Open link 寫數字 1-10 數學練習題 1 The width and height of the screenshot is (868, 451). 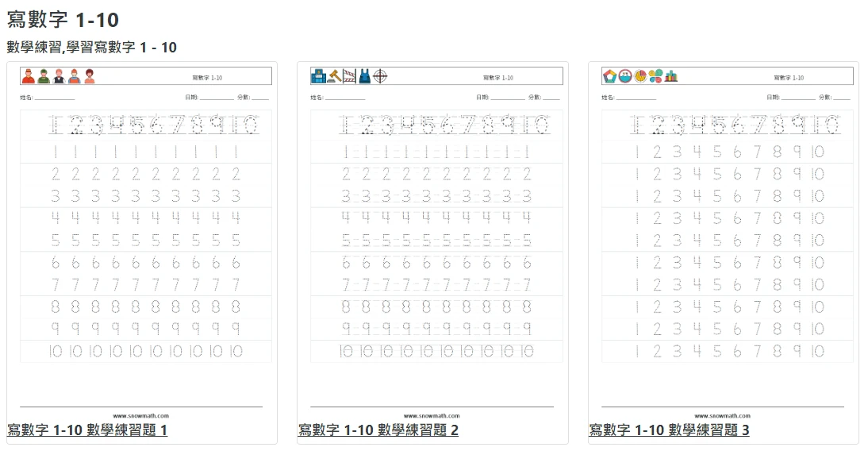87,430
